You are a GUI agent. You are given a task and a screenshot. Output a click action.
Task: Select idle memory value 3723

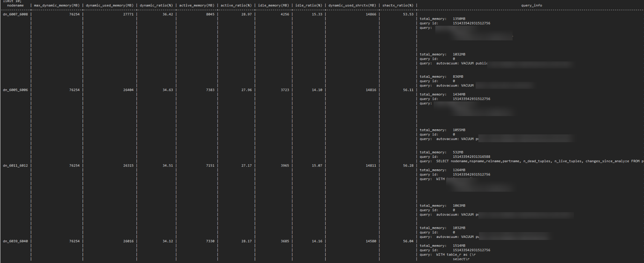click(x=285, y=90)
